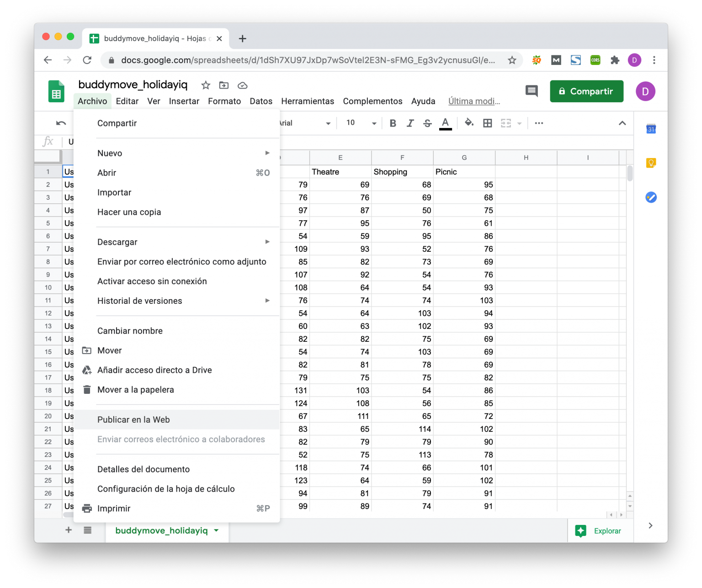The height and width of the screenshot is (588, 702).
Task: Click the Compartir button
Action: coord(586,91)
